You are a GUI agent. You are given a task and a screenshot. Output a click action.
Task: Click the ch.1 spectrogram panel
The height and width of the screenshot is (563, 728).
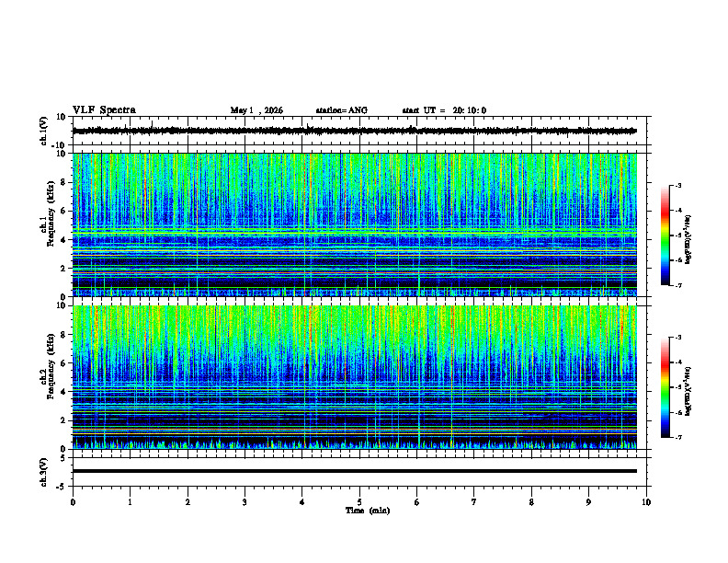(x=354, y=224)
